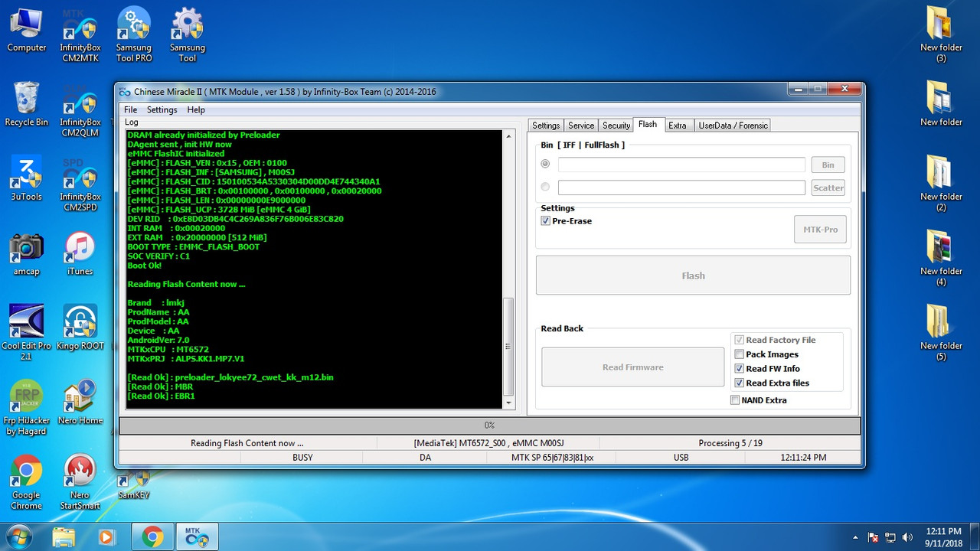The width and height of the screenshot is (980, 551).
Task: Launch Nero StartSmart shortcut
Action: [80, 483]
